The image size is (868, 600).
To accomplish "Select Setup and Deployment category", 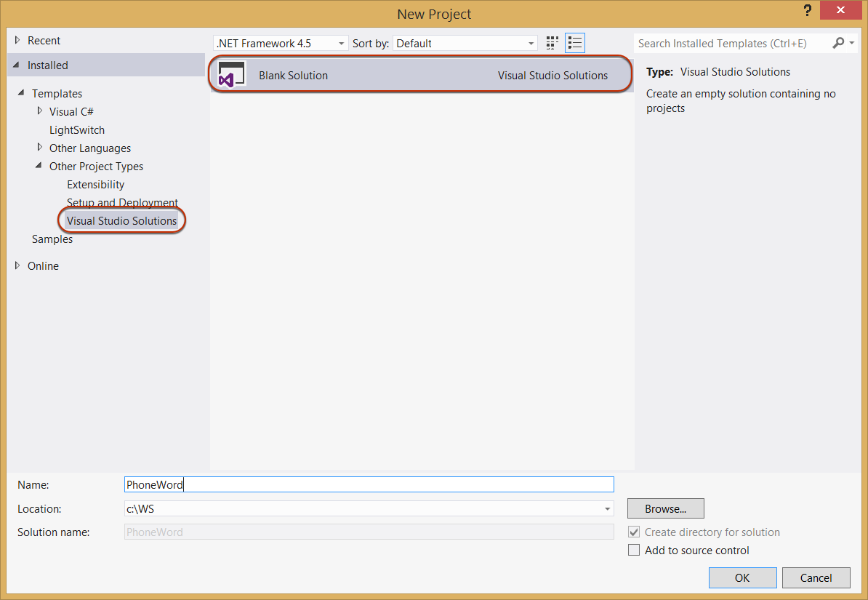I will pyautogui.click(x=122, y=203).
